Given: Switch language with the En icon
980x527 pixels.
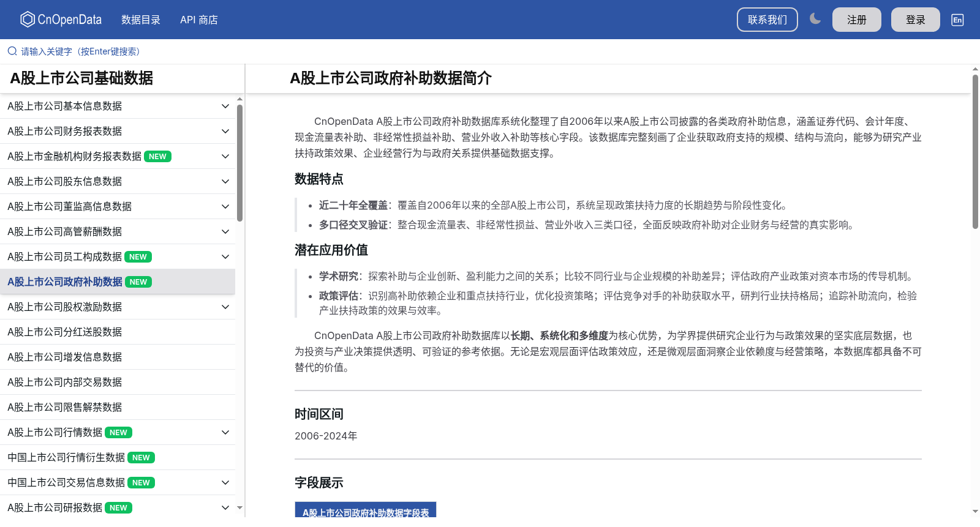Looking at the screenshot, I should 957,20.
